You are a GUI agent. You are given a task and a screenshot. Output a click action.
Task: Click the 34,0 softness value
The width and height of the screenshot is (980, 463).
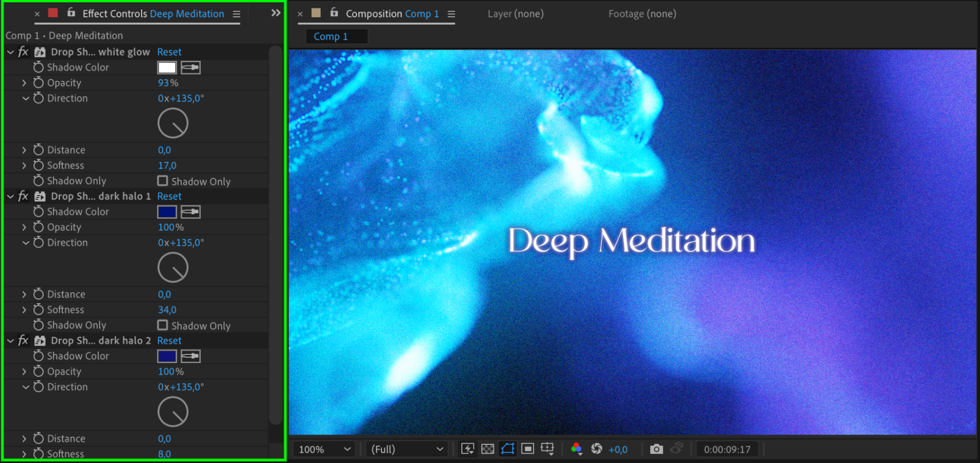tap(167, 310)
